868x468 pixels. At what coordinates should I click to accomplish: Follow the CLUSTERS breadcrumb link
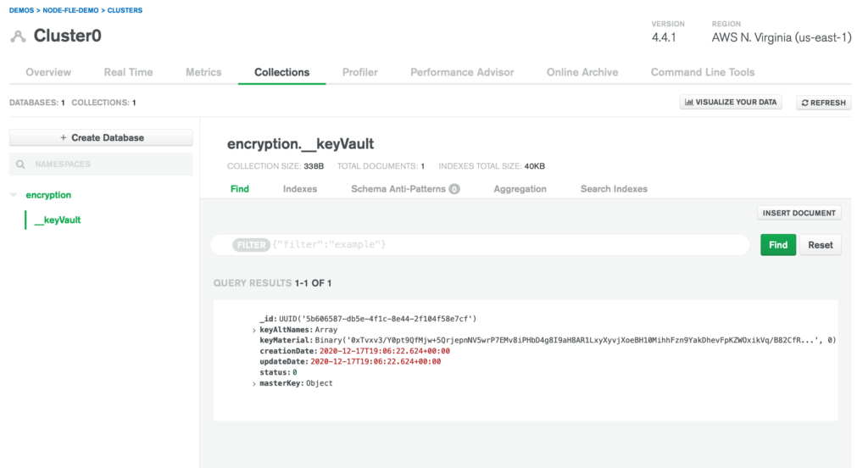point(125,10)
